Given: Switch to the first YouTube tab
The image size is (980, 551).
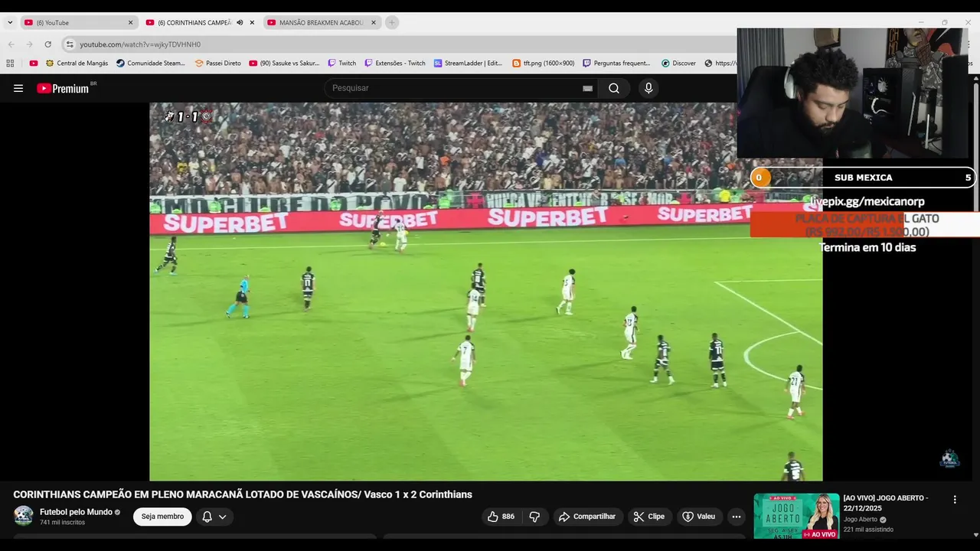Looking at the screenshot, I should tap(77, 22).
